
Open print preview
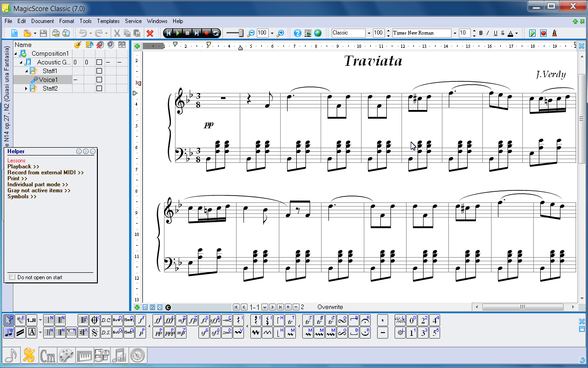click(66, 33)
